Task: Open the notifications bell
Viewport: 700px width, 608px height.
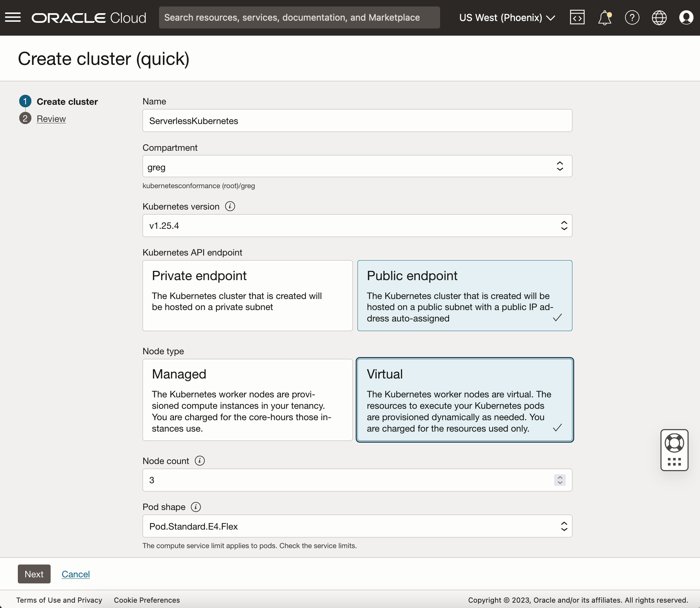Action: 605,17
